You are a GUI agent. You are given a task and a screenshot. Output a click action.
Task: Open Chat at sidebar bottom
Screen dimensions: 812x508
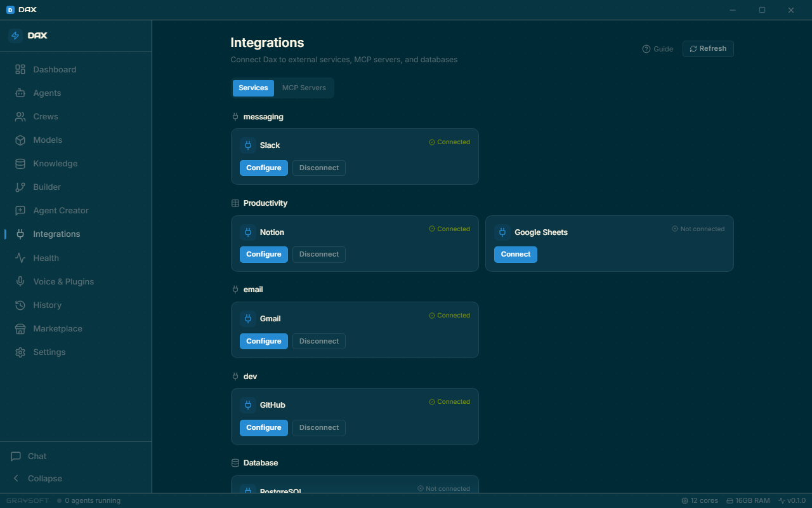75,456
